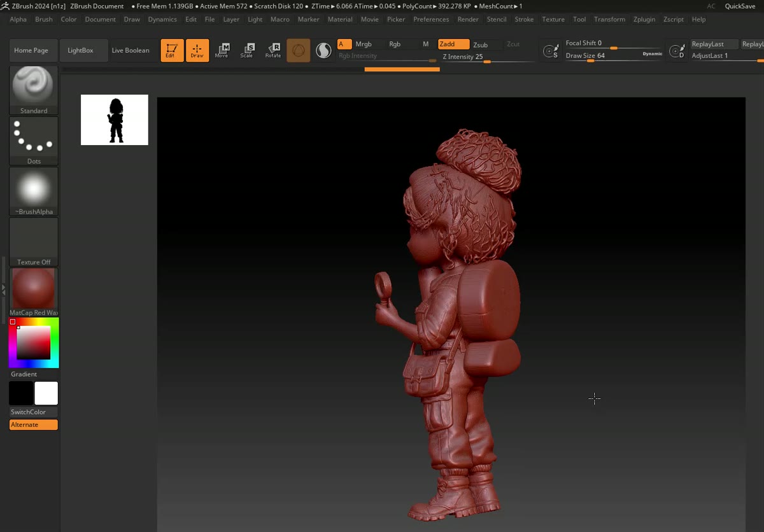Adjust the Rgb Intensity slider

click(x=387, y=57)
